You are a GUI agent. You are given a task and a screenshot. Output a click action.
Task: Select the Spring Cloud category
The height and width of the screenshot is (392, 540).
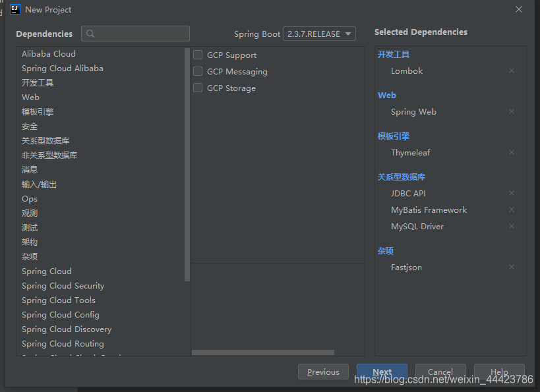click(47, 271)
